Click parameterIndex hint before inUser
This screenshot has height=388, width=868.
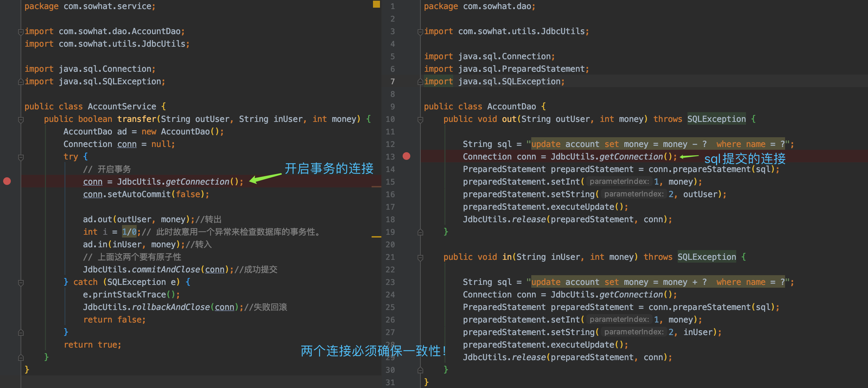(x=634, y=332)
